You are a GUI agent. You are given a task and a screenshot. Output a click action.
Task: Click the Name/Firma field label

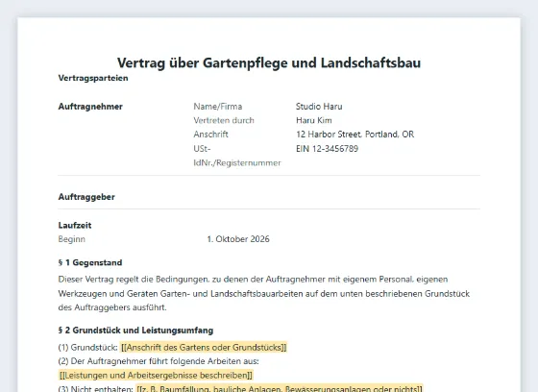(218, 107)
